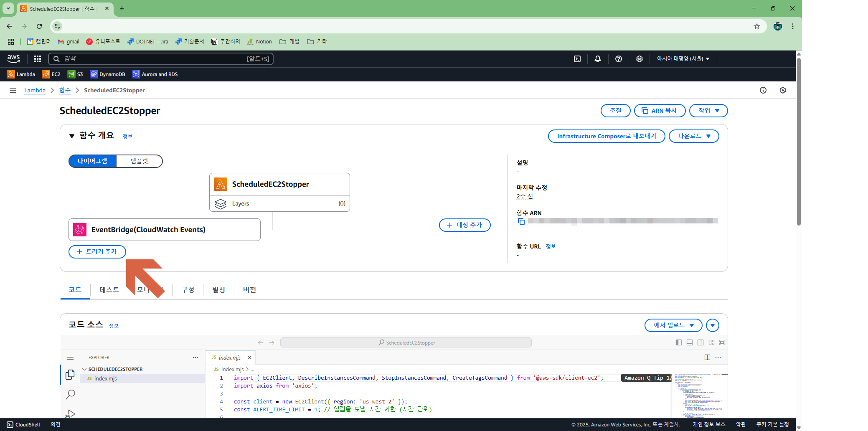The height and width of the screenshot is (431, 868).
Task: Open the 다운로드 dropdown
Action: tap(694, 136)
